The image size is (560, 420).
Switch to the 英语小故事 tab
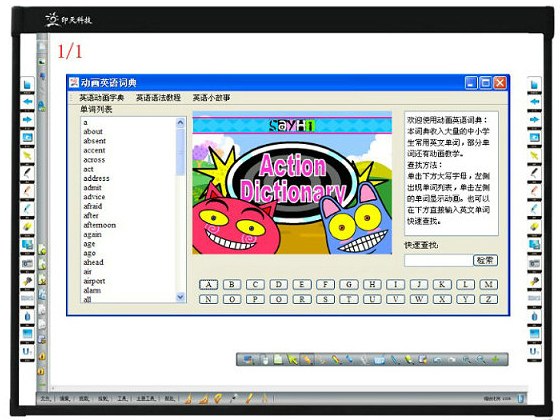[x=211, y=98]
